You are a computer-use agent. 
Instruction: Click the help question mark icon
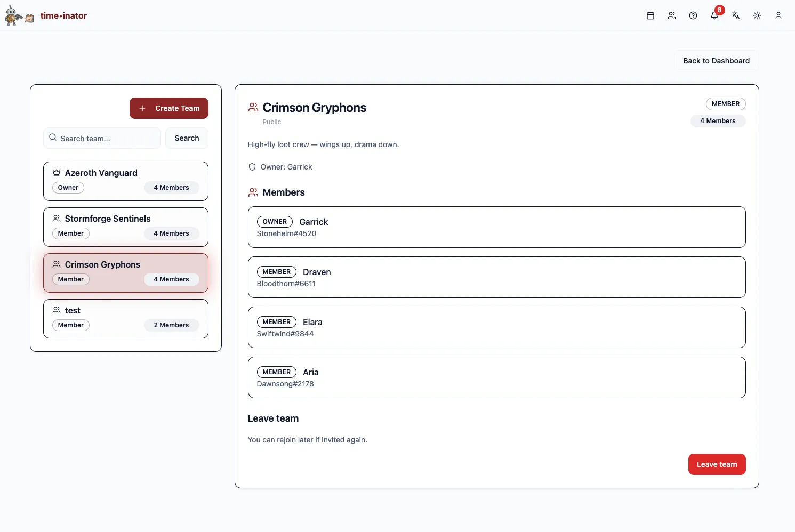(693, 16)
